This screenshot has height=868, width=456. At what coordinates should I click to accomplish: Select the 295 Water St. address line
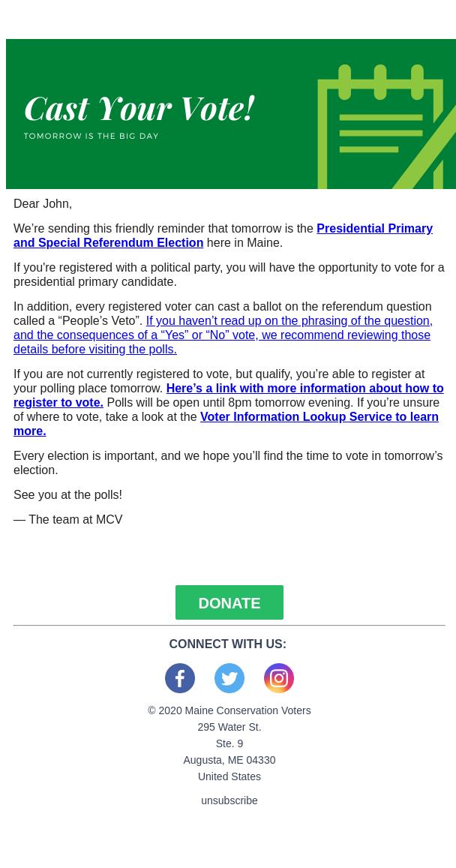(x=229, y=727)
